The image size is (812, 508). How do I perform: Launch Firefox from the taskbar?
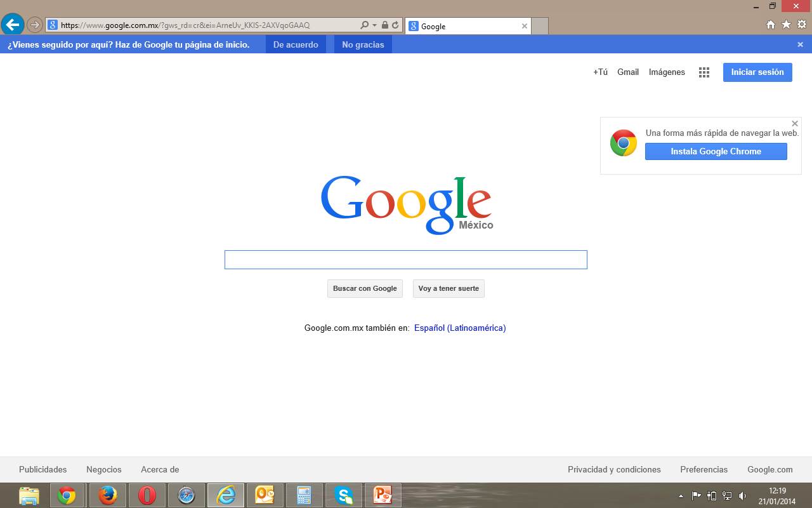click(108, 495)
